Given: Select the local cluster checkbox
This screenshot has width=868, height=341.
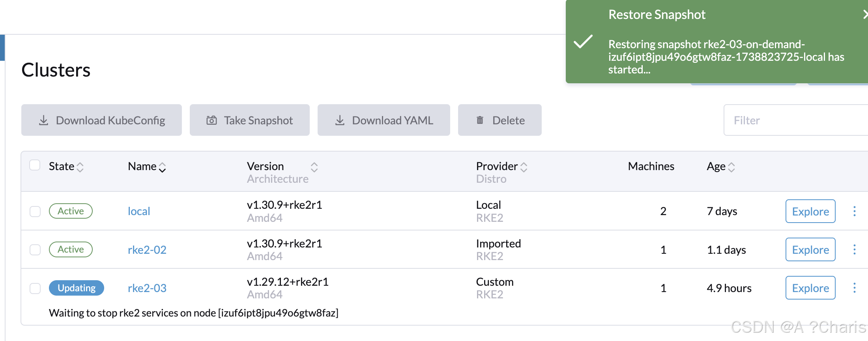Looking at the screenshot, I should [35, 211].
